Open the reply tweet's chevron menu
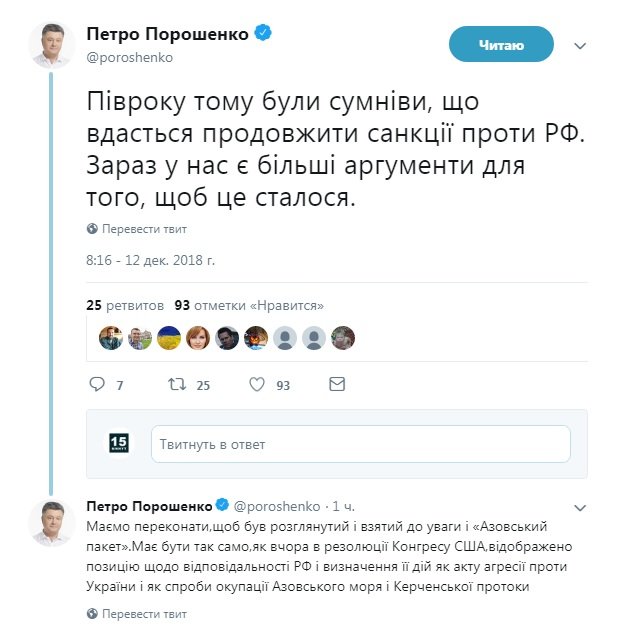 pos(580,506)
